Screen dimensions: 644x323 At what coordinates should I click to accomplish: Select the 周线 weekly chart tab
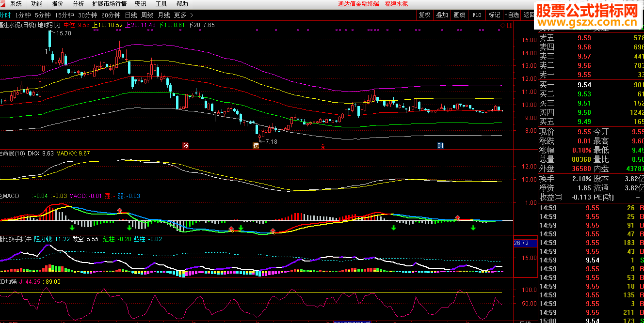point(147,15)
